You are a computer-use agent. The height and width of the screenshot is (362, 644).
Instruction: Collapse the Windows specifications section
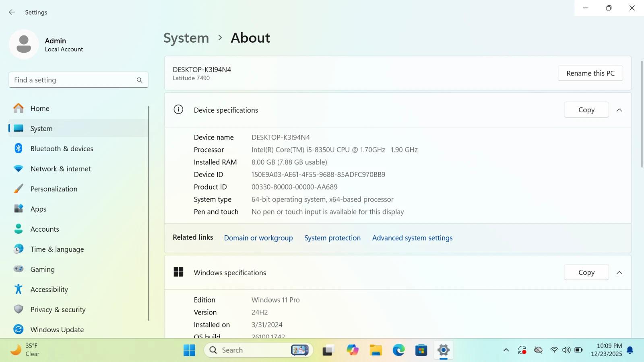coord(619,272)
